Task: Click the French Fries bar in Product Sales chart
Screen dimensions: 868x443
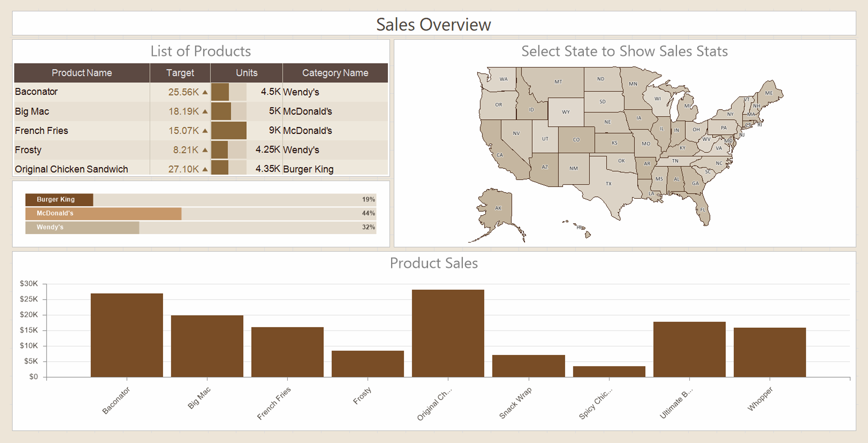Action: pos(287,352)
